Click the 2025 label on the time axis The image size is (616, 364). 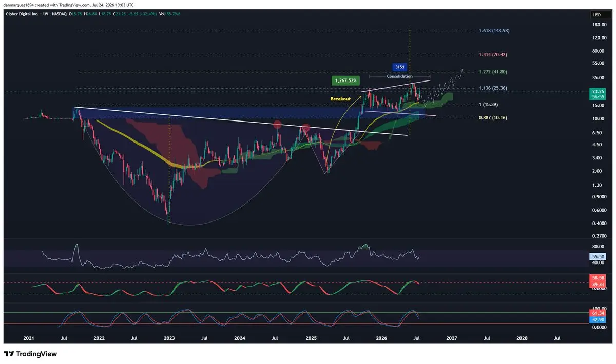(311, 338)
